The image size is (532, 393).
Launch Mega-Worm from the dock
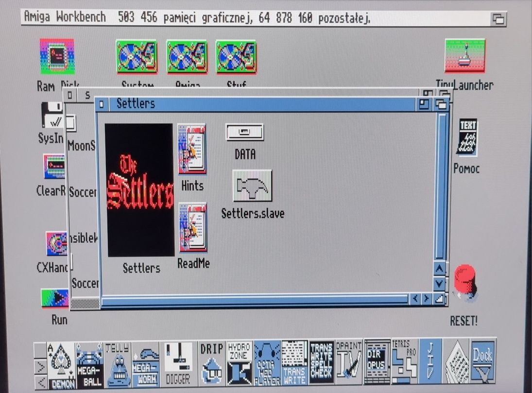tap(146, 364)
